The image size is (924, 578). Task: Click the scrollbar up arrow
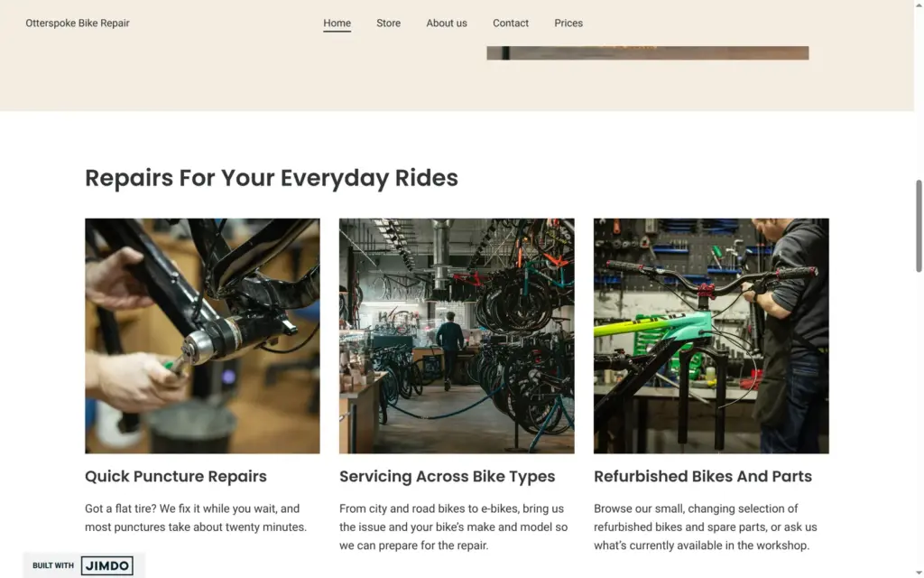[919, 5]
